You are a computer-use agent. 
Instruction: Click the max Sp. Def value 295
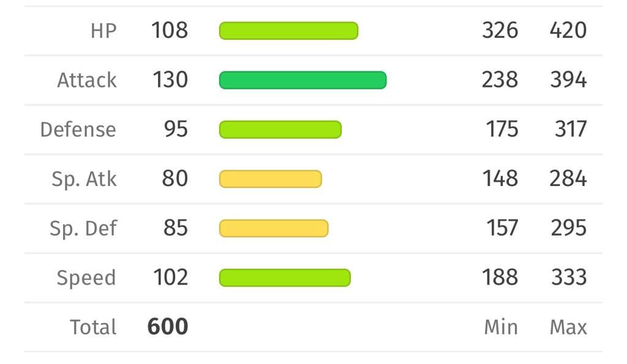click(x=569, y=228)
